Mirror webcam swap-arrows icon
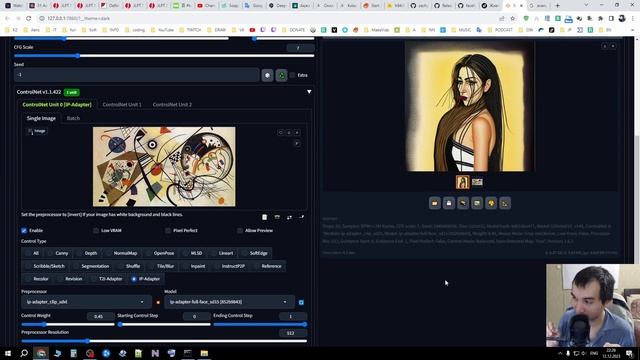640x360 pixels. [x=289, y=217]
